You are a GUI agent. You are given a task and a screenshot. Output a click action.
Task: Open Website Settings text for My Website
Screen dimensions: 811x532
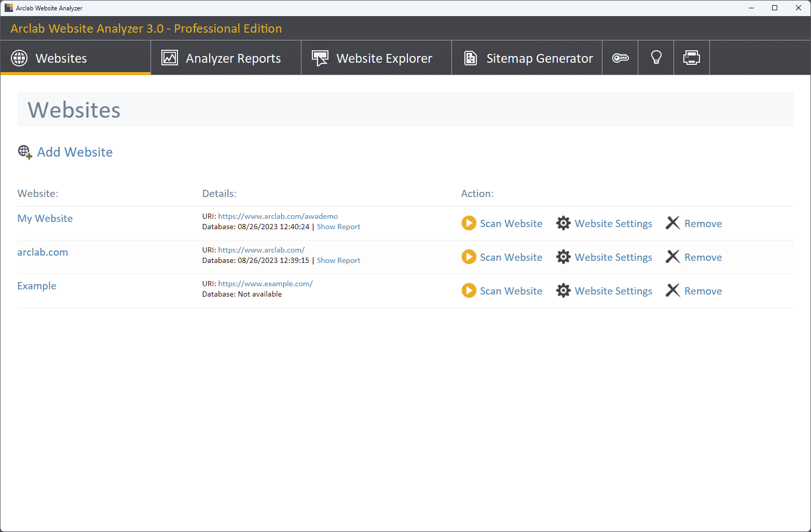[x=613, y=223]
